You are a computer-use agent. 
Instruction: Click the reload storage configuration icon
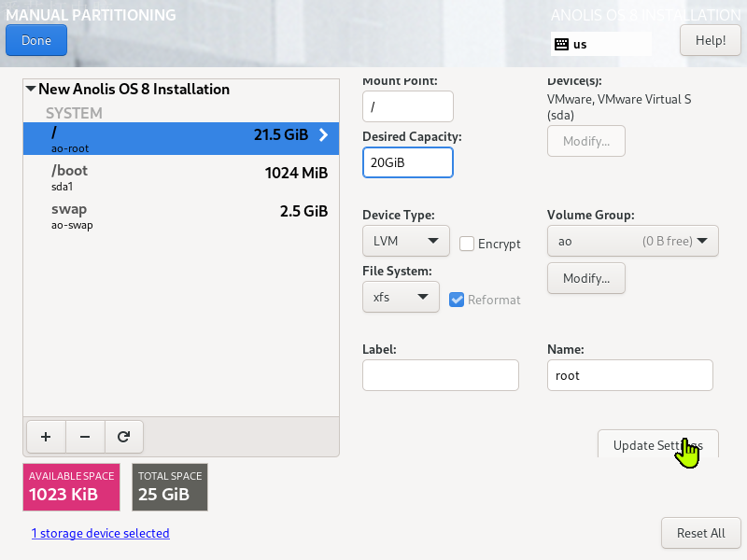[x=124, y=437]
